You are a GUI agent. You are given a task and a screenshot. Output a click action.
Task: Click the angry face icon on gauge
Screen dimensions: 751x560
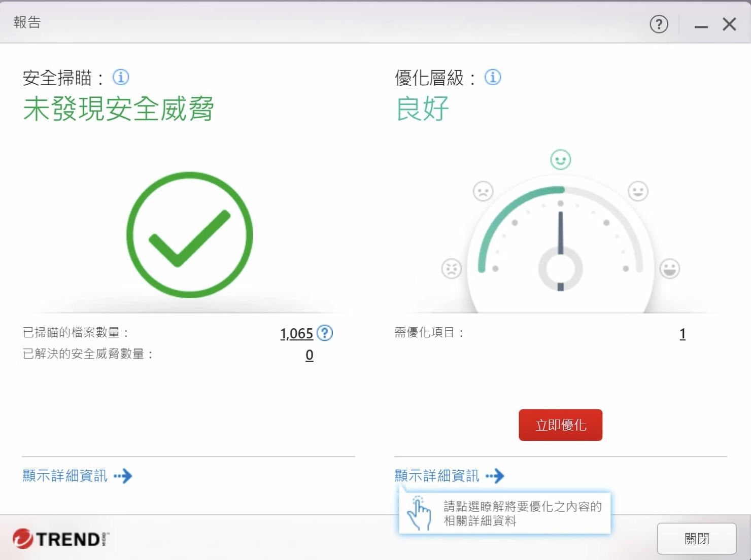pos(451,268)
